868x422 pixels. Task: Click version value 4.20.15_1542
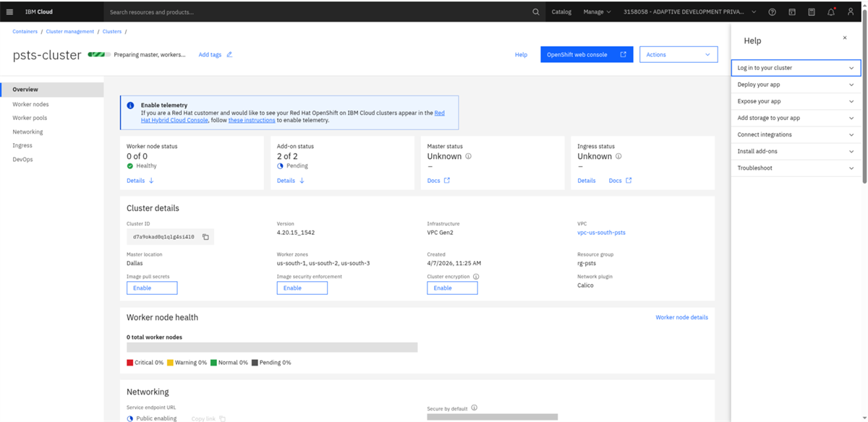pos(296,233)
